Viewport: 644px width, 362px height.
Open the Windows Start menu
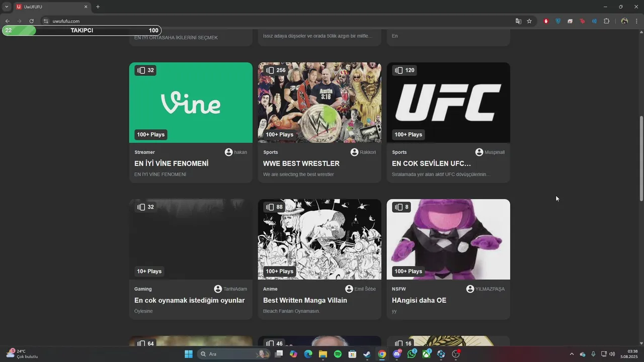tap(189, 354)
